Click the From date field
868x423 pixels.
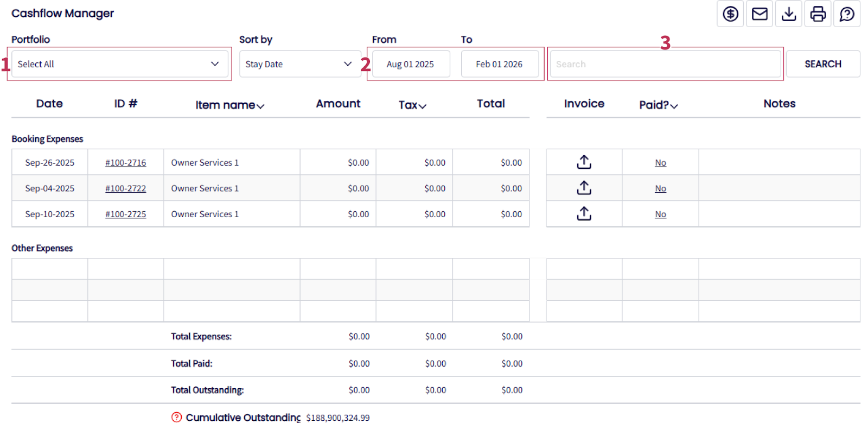click(411, 64)
